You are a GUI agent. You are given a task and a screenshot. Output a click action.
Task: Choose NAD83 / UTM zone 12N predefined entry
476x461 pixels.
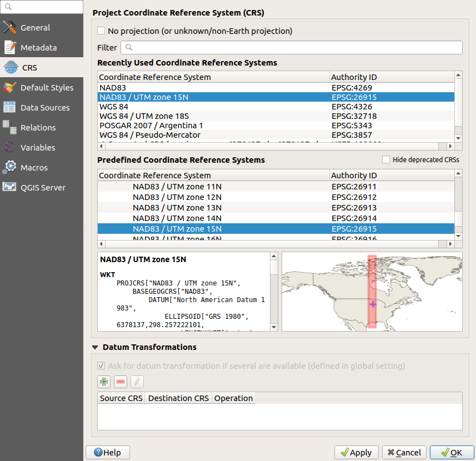(x=177, y=197)
